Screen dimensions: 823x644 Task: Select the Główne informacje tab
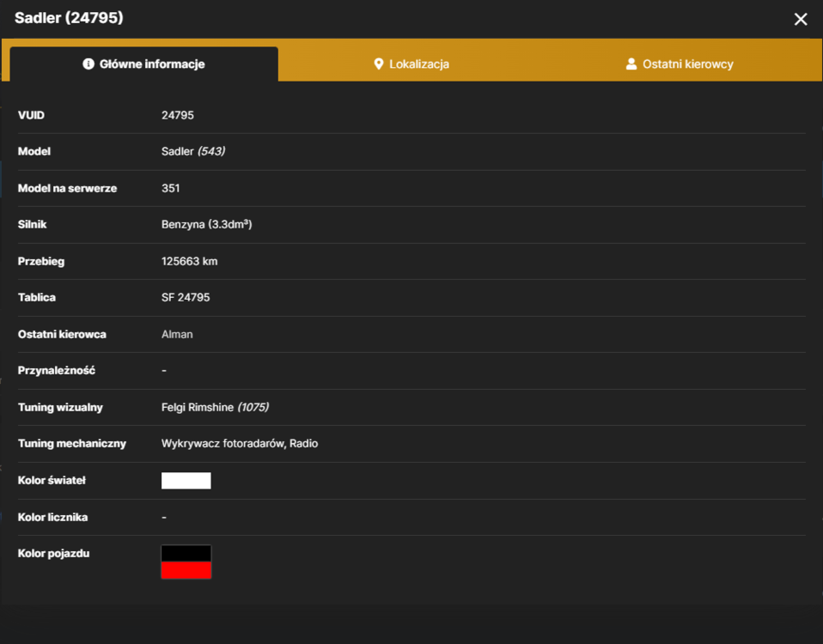coord(143,64)
